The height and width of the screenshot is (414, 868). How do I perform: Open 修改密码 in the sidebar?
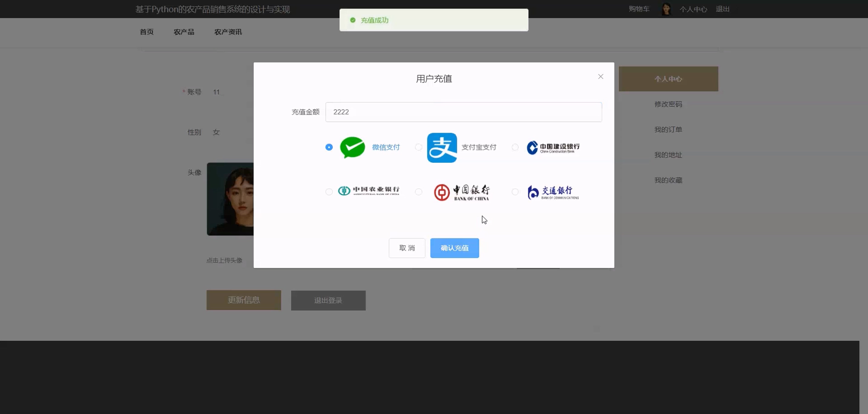(x=668, y=104)
